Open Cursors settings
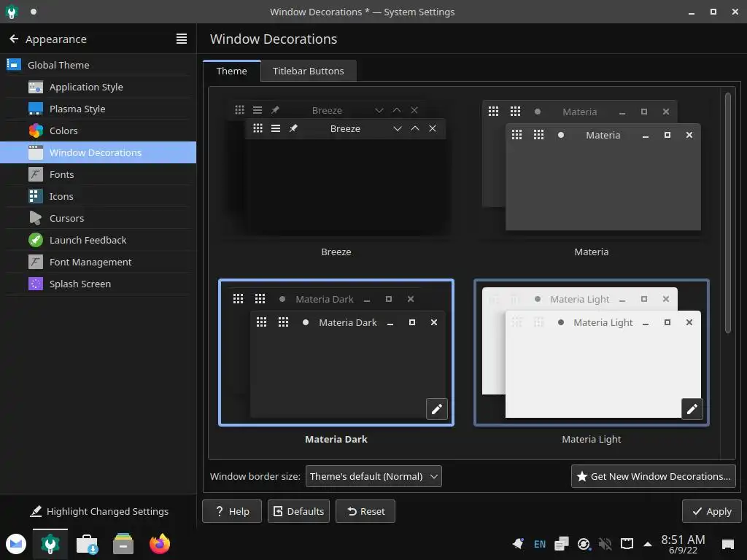 click(x=98, y=218)
